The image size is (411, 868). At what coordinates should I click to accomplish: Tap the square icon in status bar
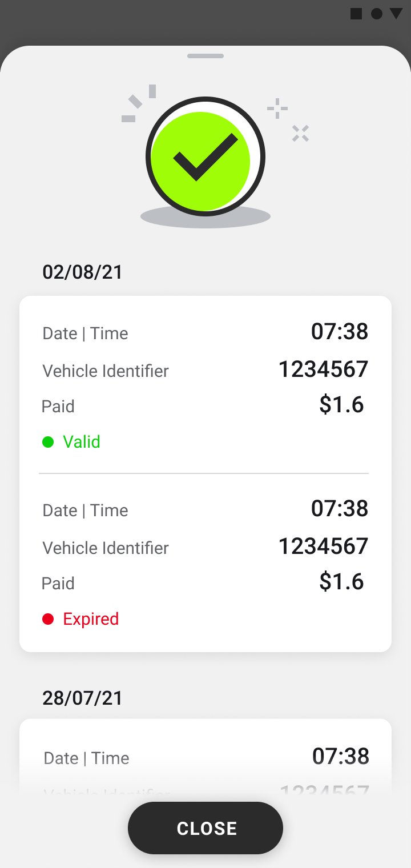(356, 14)
